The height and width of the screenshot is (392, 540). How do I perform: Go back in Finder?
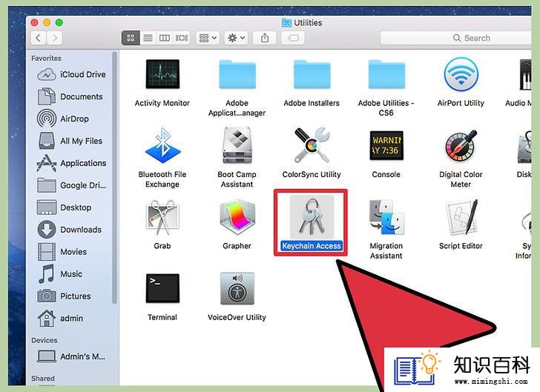click(39, 38)
